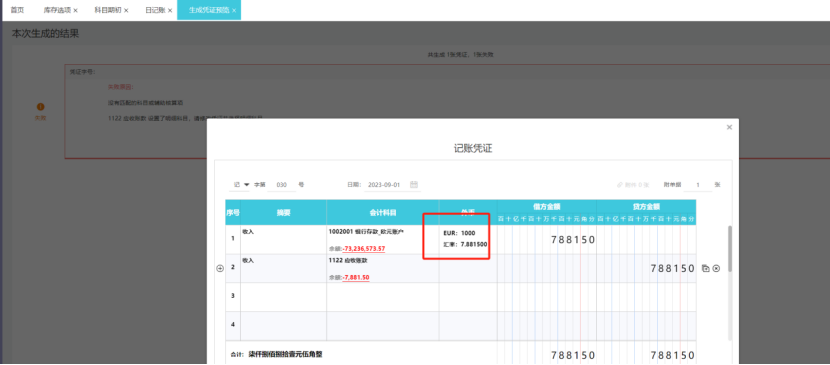830x365 pixels.
Task: Add a row using the plus icon
Action: [x=220, y=268]
